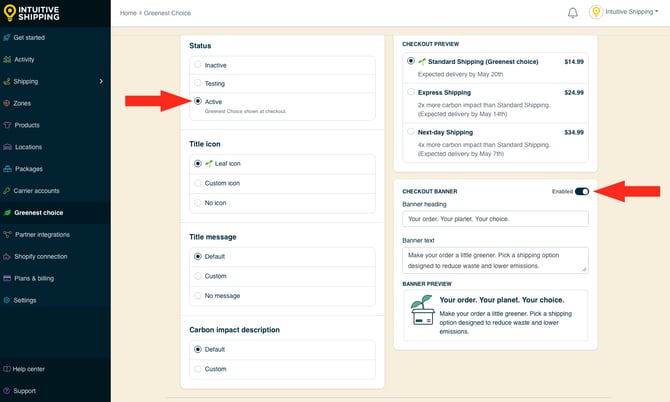This screenshot has height=402, width=670.
Task: Click the Greenest choice leaf icon
Action: 7,212
